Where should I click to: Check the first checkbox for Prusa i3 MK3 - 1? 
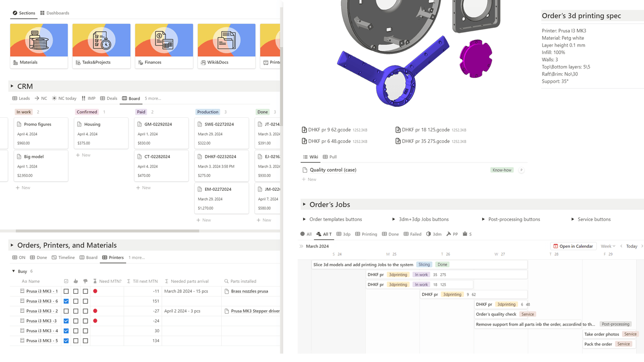pos(66,292)
